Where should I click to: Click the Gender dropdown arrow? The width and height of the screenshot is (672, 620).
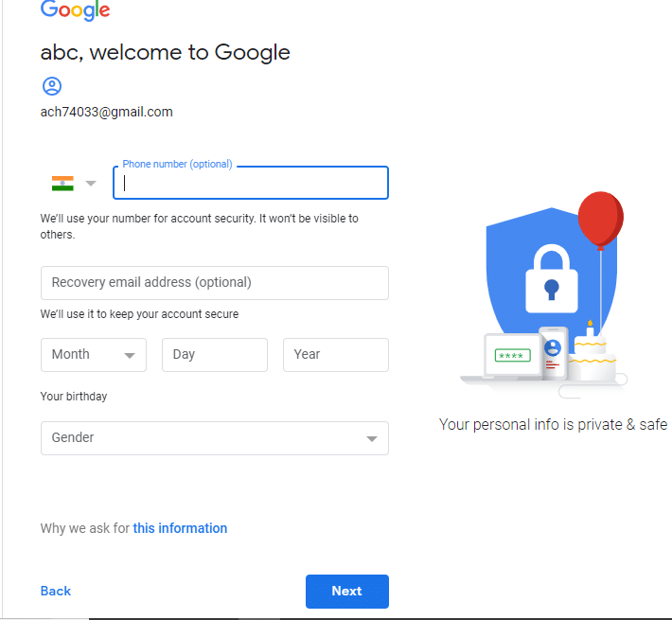point(372,439)
